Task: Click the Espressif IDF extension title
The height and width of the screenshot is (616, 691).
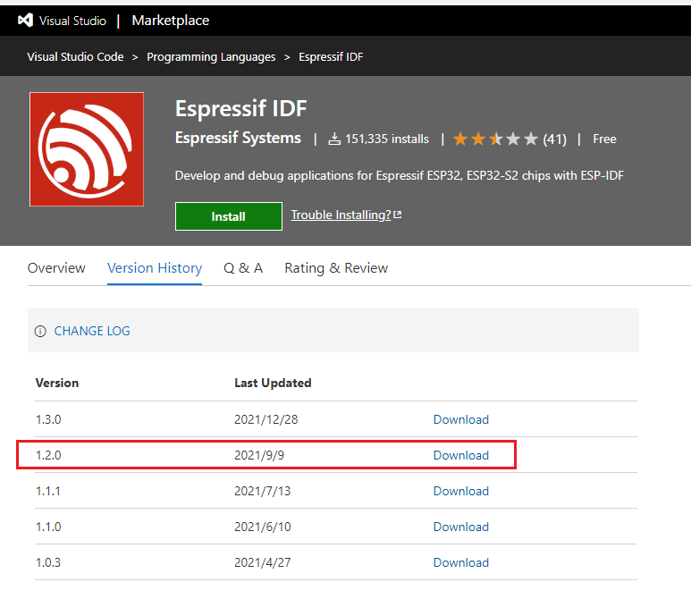Action: [x=241, y=108]
